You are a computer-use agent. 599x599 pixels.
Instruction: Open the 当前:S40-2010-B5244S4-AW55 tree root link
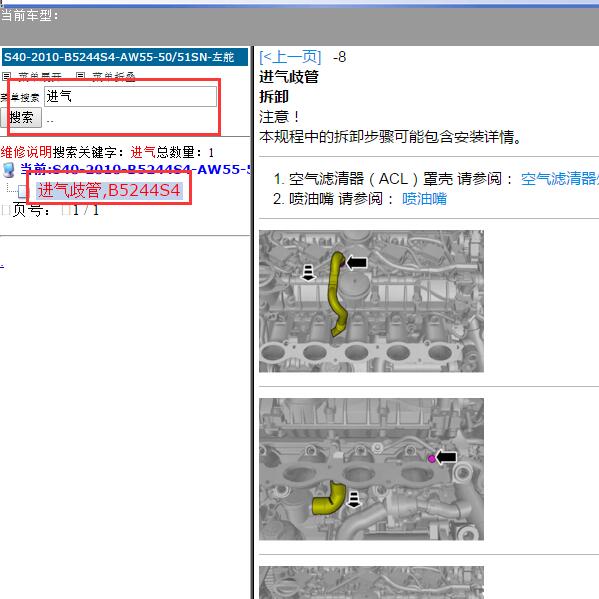tap(135, 169)
